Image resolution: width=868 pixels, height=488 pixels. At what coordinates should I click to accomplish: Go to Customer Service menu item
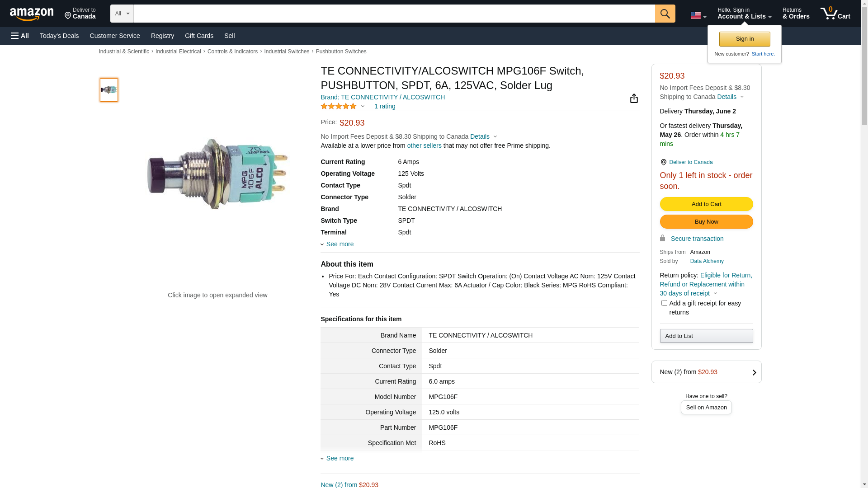click(115, 36)
